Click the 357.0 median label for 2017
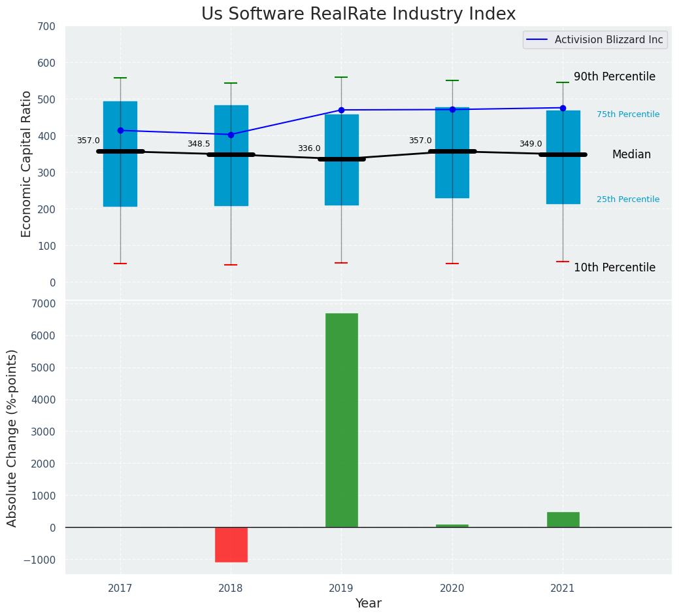Image resolution: width=679 pixels, height=616 pixels. (x=88, y=141)
